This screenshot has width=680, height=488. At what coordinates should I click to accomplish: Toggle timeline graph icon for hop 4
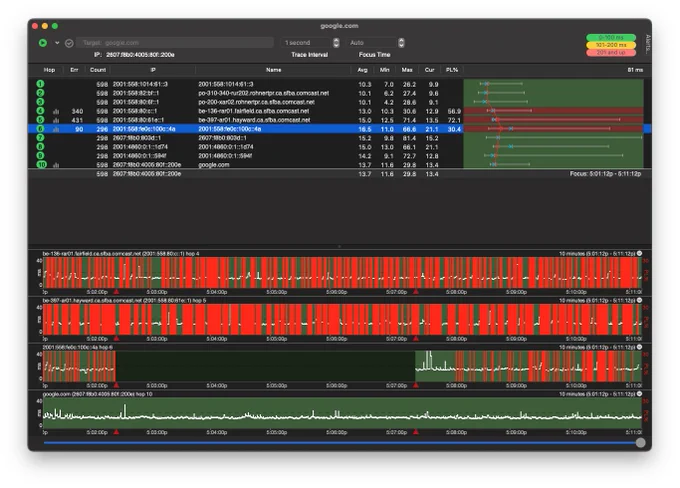pos(56,111)
